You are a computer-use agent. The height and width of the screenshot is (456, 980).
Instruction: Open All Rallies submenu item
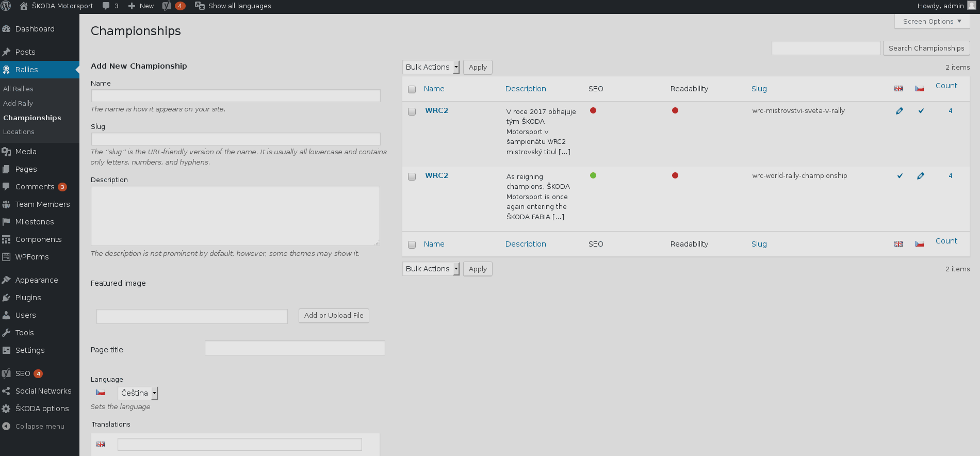click(18, 89)
